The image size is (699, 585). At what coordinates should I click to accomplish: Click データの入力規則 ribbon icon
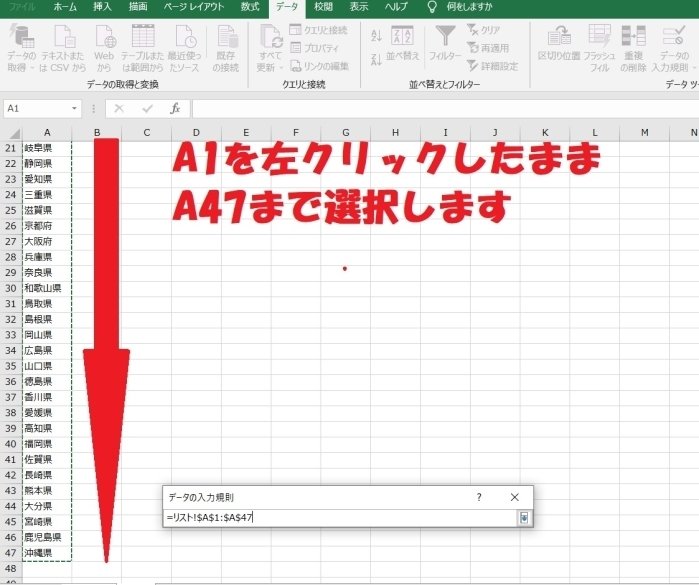(673, 37)
